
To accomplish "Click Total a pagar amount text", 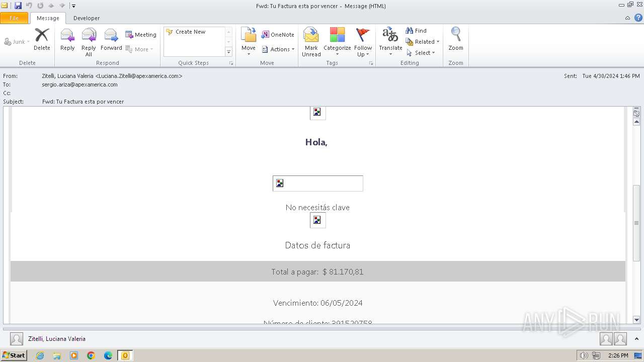I will [x=317, y=271].
